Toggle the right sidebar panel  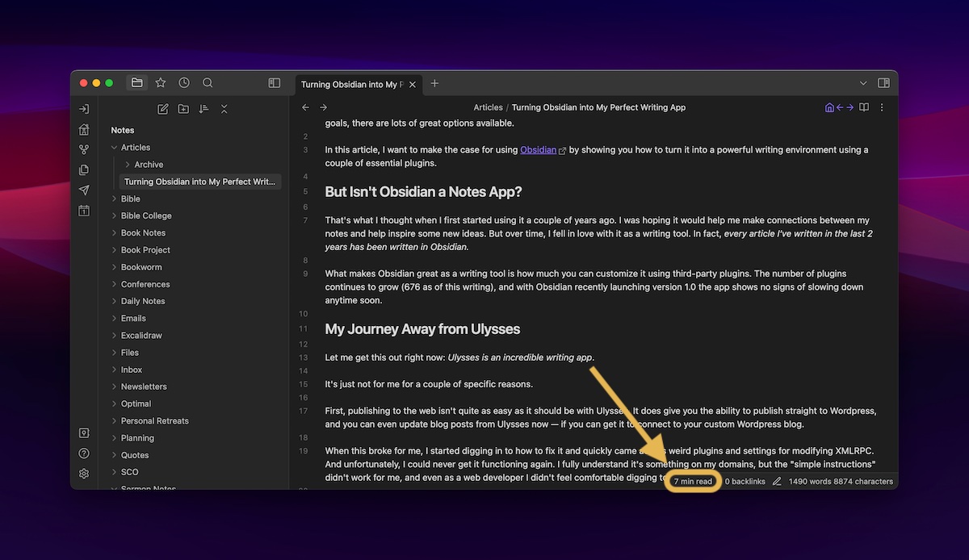[x=883, y=83]
